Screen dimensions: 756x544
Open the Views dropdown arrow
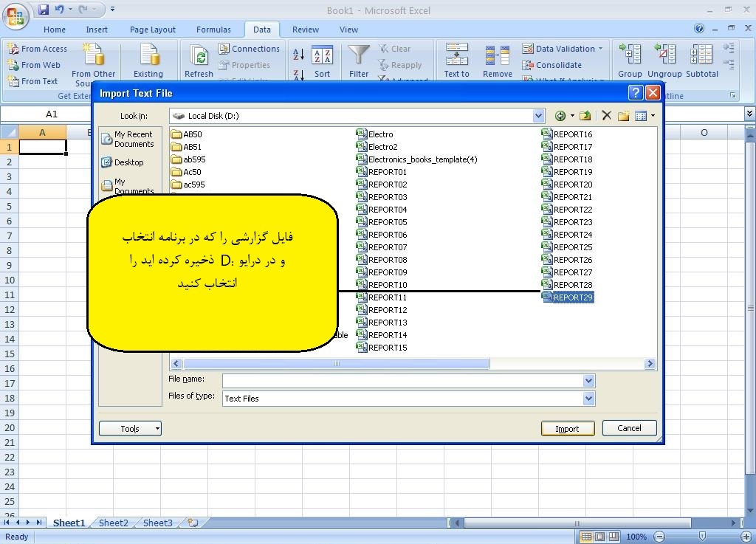pyautogui.click(x=653, y=115)
